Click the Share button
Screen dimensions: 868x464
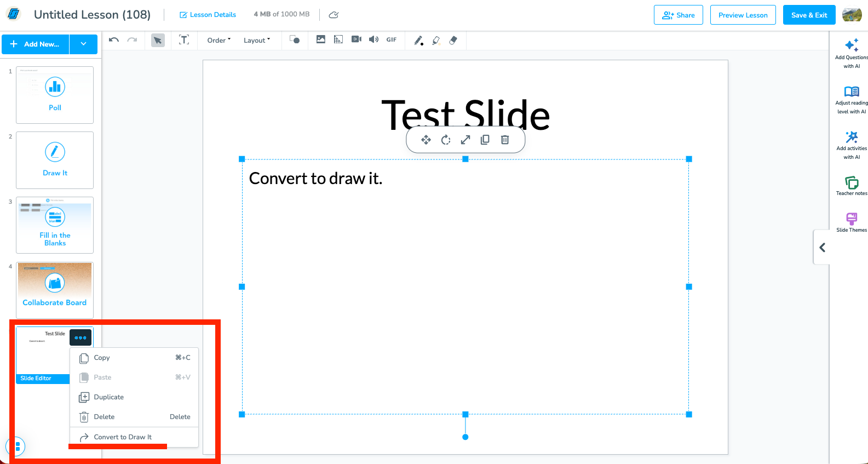click(679, 15)
